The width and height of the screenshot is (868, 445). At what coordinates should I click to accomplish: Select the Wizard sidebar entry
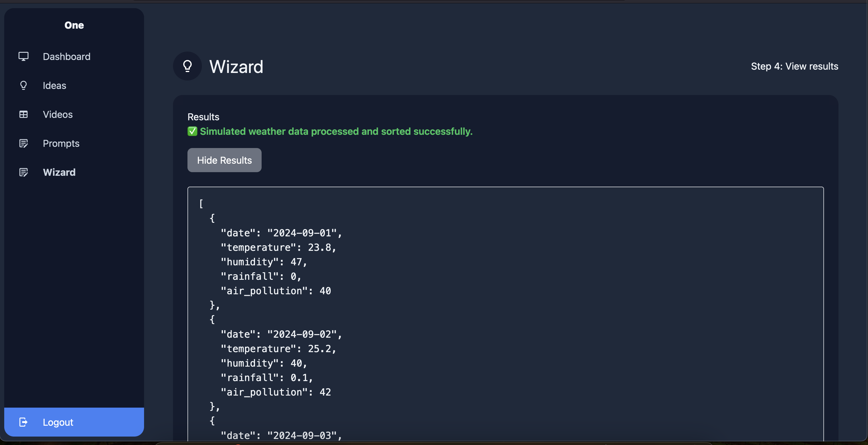[x=59, y=172]
